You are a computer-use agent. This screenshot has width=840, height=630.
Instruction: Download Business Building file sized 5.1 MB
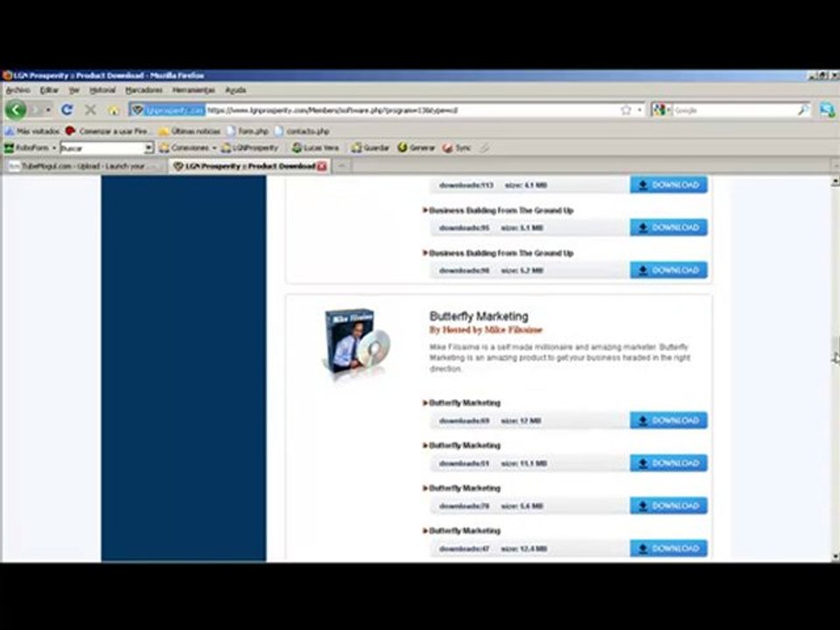click(x=668, y=227)
